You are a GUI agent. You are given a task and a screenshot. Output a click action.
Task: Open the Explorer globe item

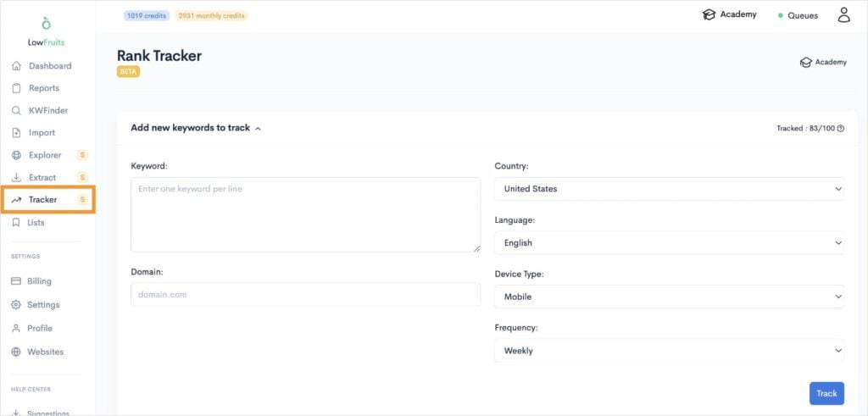click(44, 155)
